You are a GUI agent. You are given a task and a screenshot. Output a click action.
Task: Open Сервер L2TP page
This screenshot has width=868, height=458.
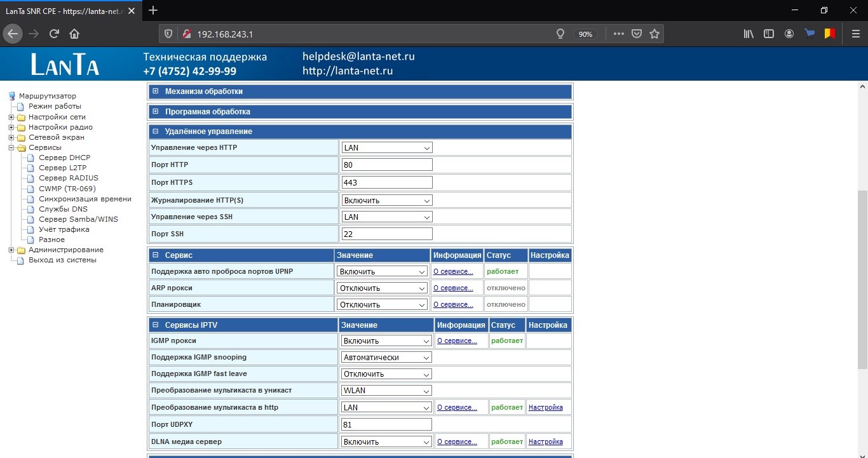click(62, 168)
